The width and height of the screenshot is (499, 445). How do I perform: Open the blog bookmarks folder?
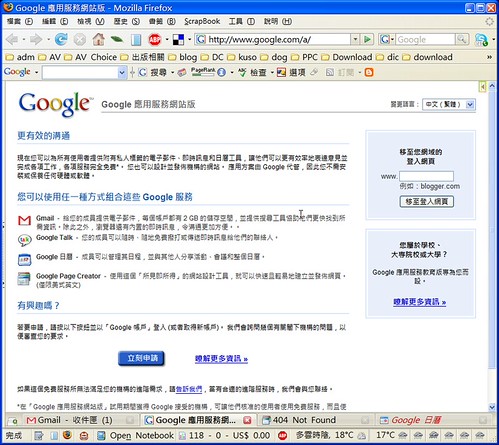point(183,57)
